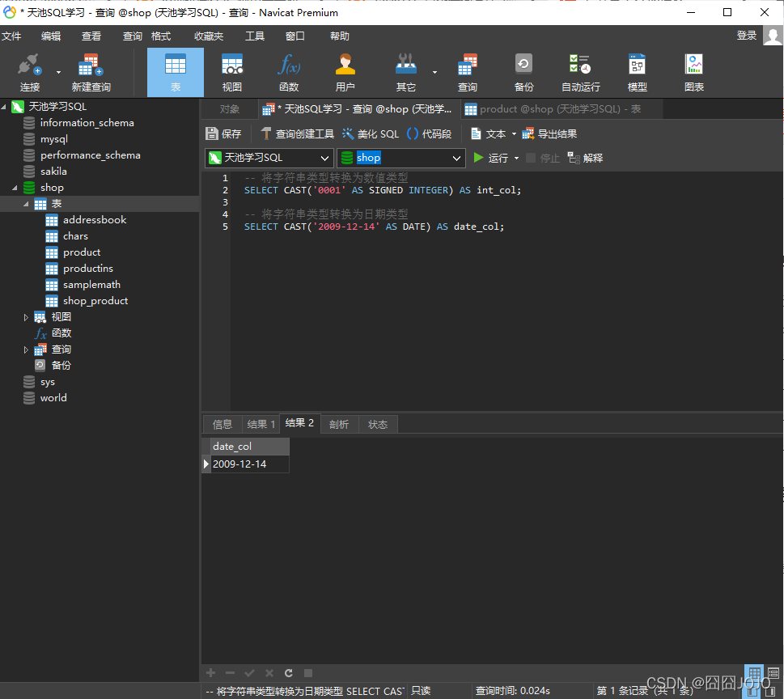Switch to the 状态 tab

(x=378, y=424)
